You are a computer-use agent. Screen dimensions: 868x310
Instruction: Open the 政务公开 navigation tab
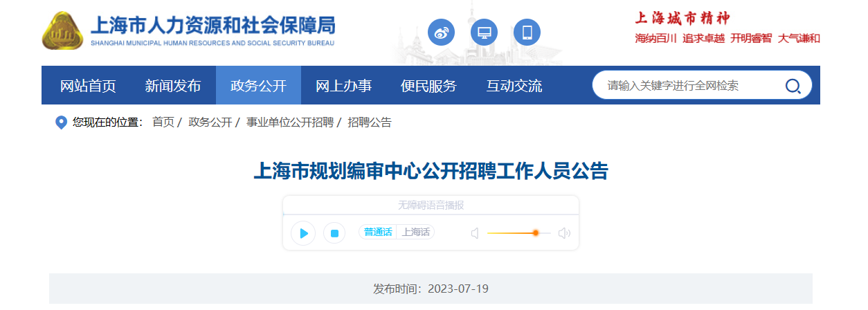[258, 86]
